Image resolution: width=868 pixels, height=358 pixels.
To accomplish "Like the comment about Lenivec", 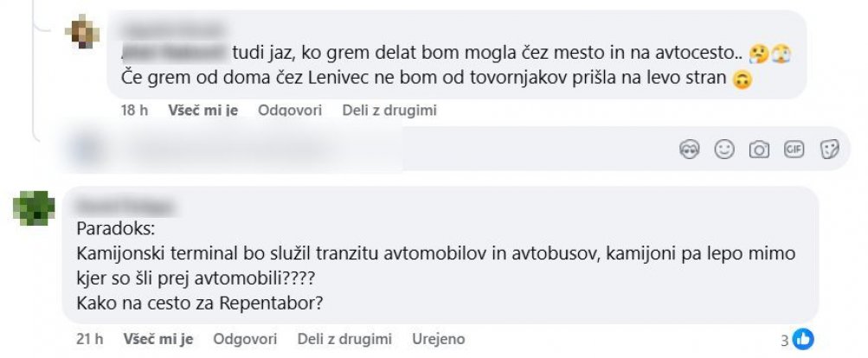I will [203, 110].
